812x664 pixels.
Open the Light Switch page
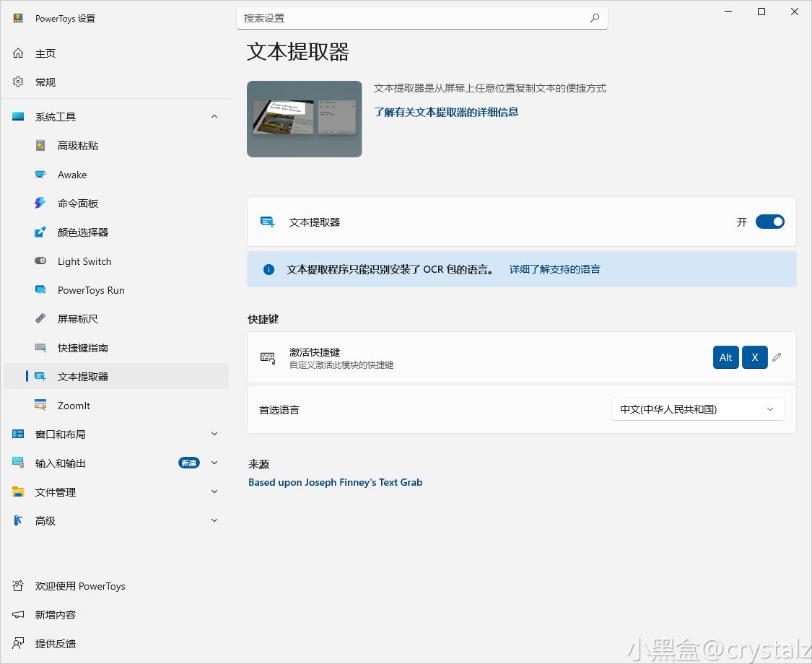tap(116, 261)
